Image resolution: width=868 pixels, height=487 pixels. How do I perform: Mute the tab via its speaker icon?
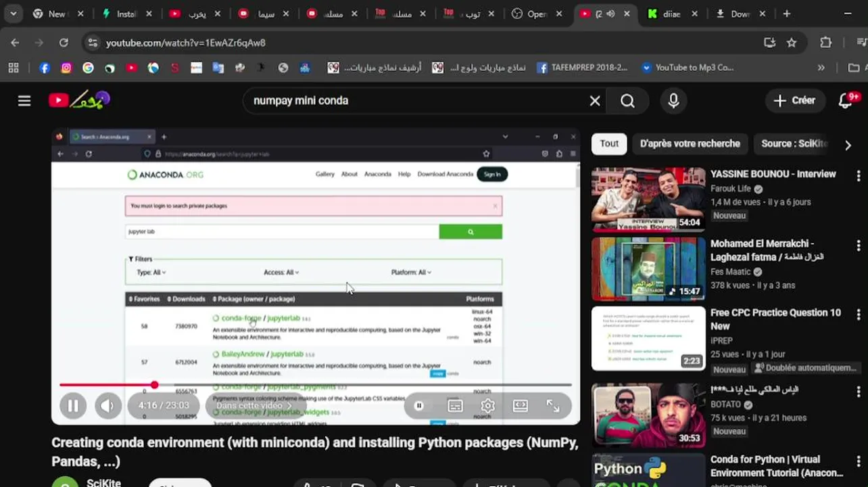coord(610,14)
